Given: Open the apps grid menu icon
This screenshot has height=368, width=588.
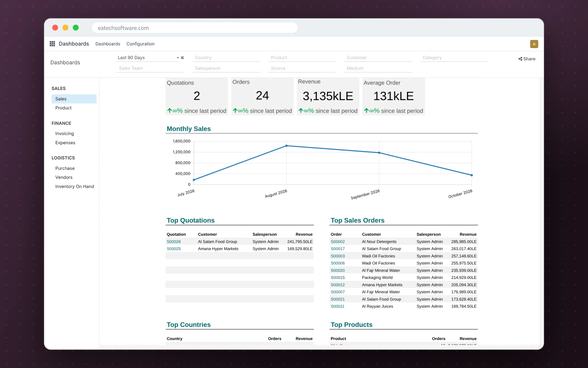Looking at the screenshot, I should (x=52, y=44).
